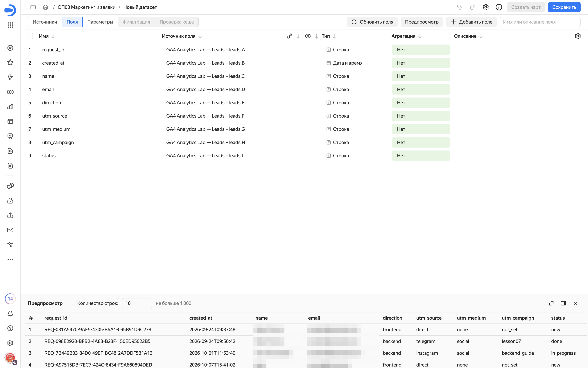The height and width of the screenshot is (368, 588).
Task: Open the compass navigation icon
Action: pos(10,48)
